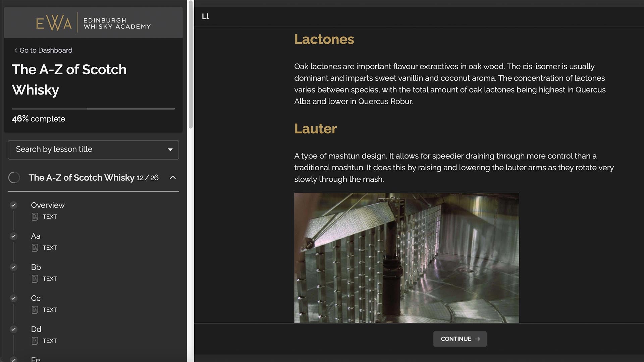Open the Cc lesson

coord(36,298)
